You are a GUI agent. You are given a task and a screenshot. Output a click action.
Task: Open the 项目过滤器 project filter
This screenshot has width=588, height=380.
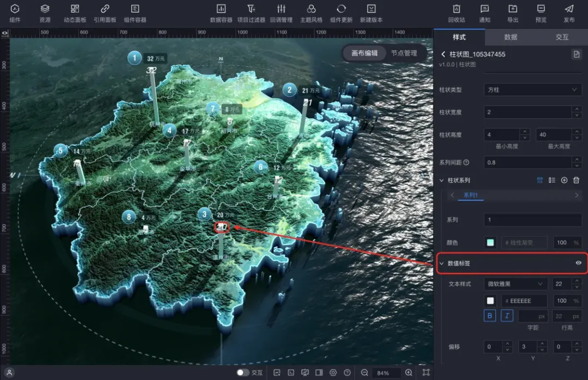click(x=251, y=14)
